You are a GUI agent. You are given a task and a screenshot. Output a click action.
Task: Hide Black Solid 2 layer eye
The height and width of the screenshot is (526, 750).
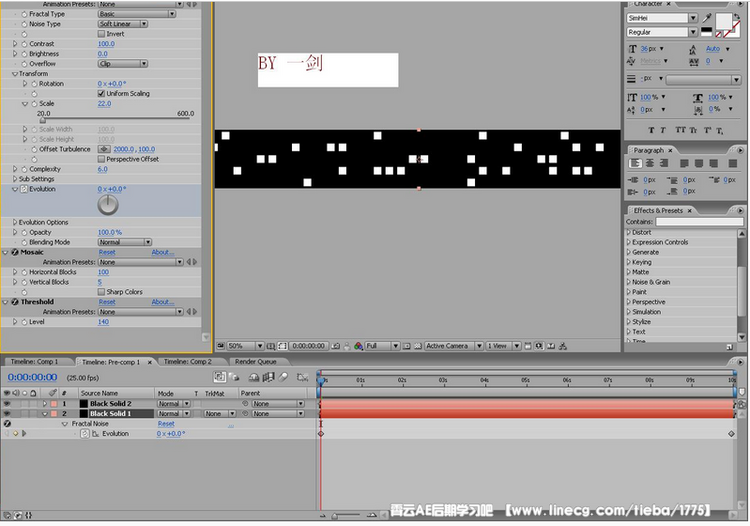coord(7,404)
